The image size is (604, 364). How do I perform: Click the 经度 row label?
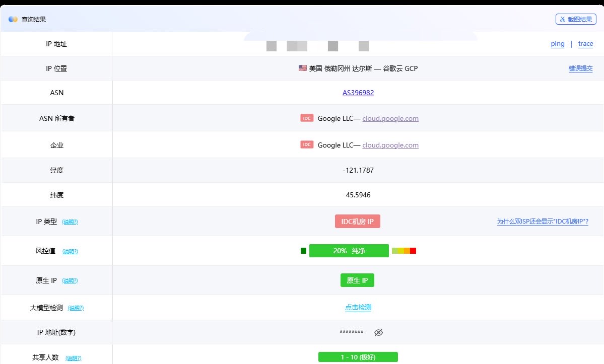coord(56,171)
